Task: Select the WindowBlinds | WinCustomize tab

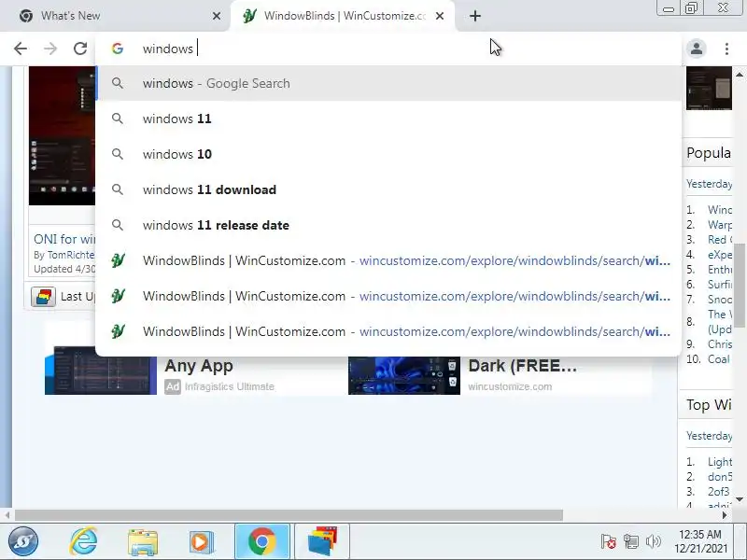Action: pyautogui.click(x=342, y=16)
